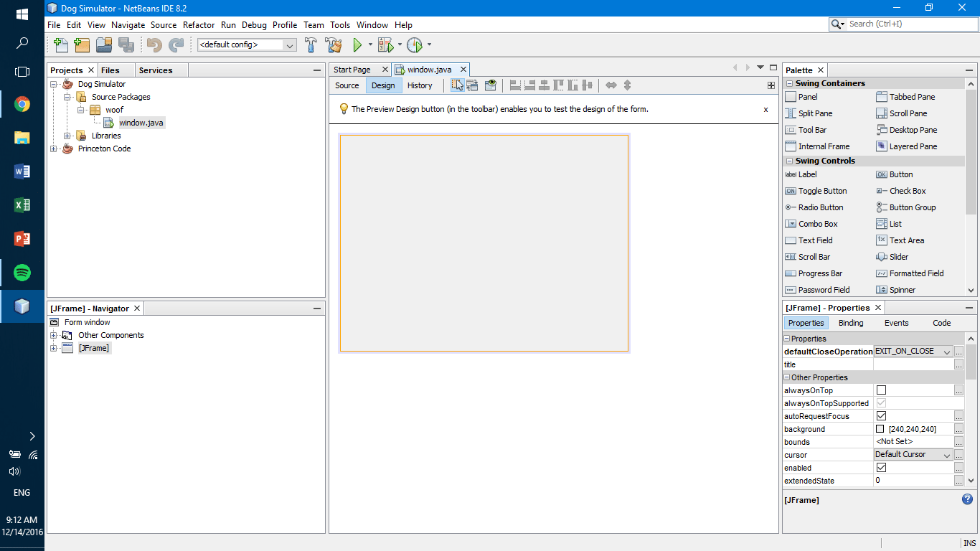Click the Preview Design icon in the designer toolbar
This screenshot has width=980, height=551.
click(x=491, y=85)
